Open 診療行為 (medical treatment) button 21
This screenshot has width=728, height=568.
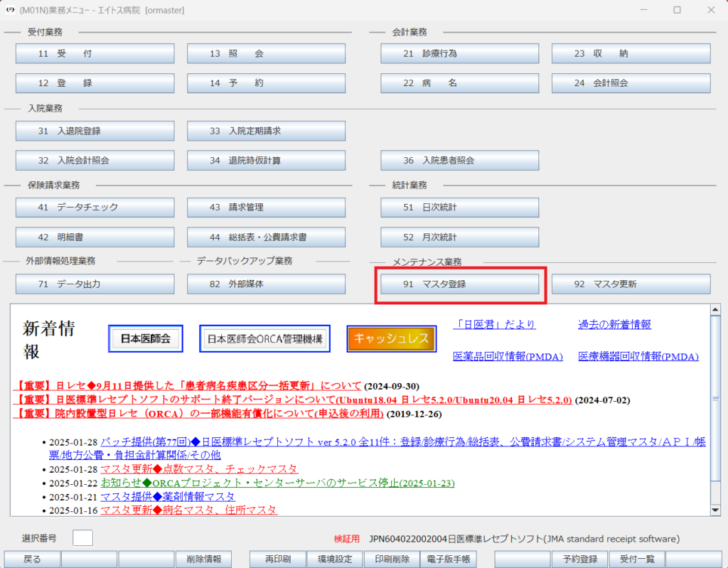click(459, 53)
